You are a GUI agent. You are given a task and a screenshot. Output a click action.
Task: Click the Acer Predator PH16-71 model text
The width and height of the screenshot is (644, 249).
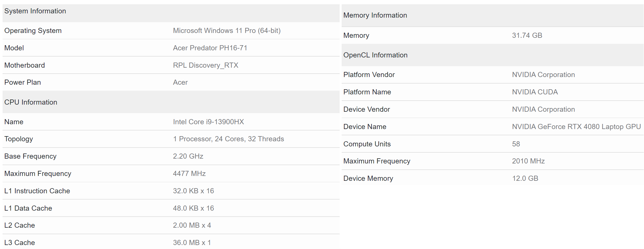point(210,48)
